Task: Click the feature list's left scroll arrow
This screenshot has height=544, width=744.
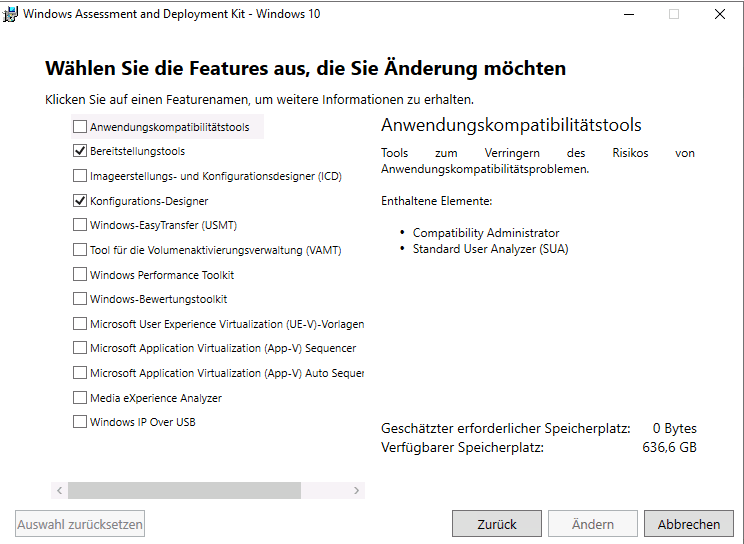Action: (x=59, y=490)
